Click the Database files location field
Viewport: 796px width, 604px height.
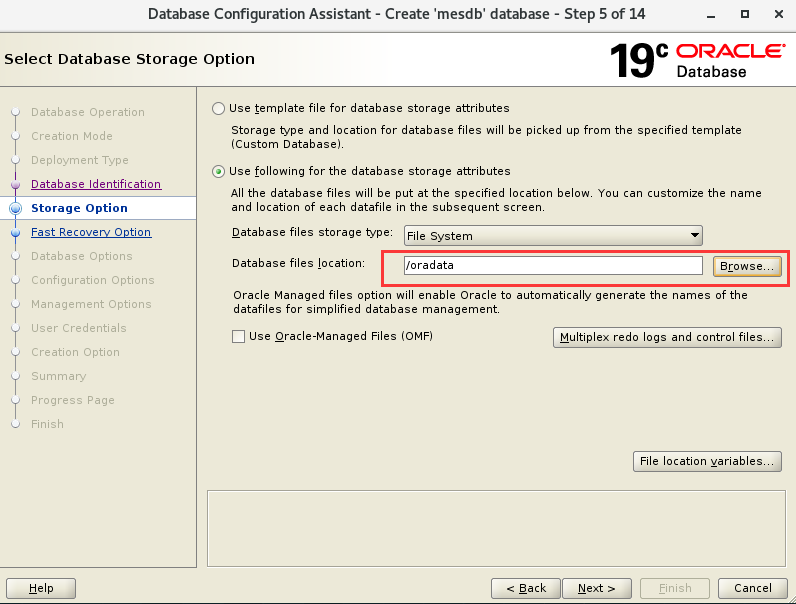[552, 266]
